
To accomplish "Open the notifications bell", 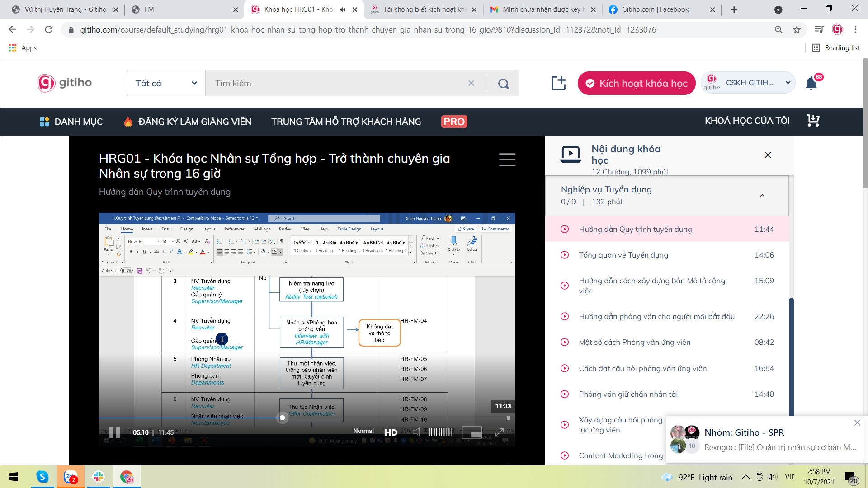I will point(811,83).
